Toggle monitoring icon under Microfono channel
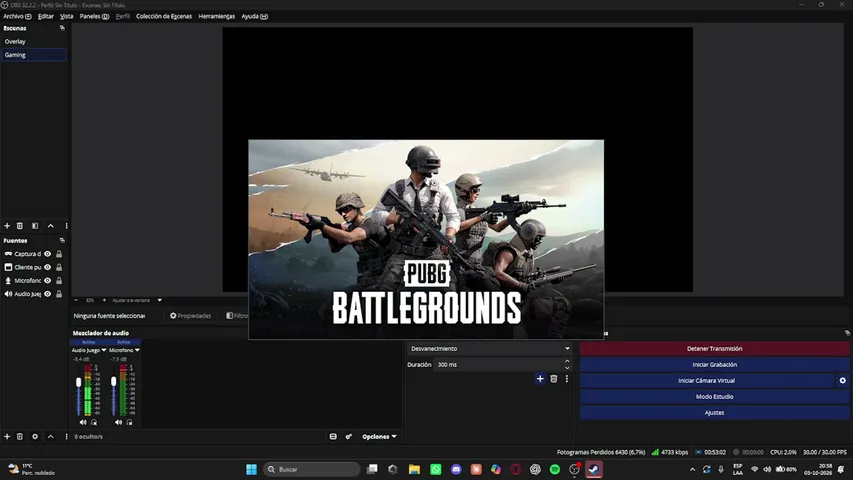The image size is (853, 480). click(129, 422)
